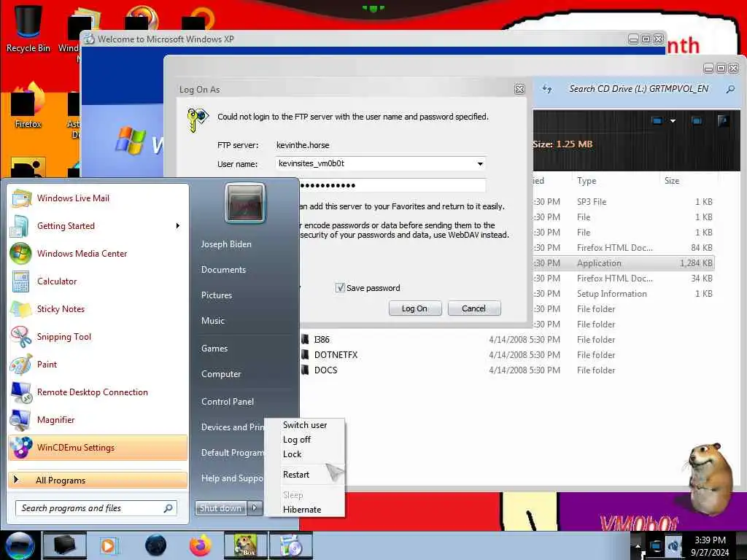
Task: Open the black folder taskbar icon
Action: [65, 545]
